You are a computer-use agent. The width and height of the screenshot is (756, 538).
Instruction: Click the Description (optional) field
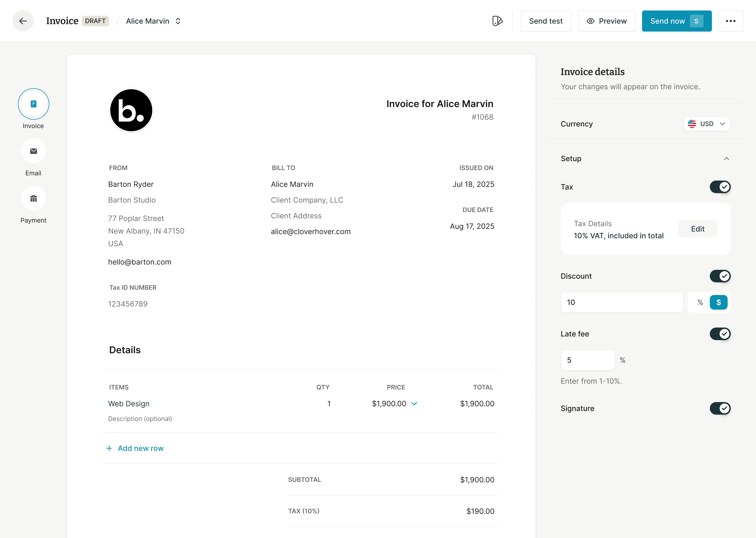(140, 419)
